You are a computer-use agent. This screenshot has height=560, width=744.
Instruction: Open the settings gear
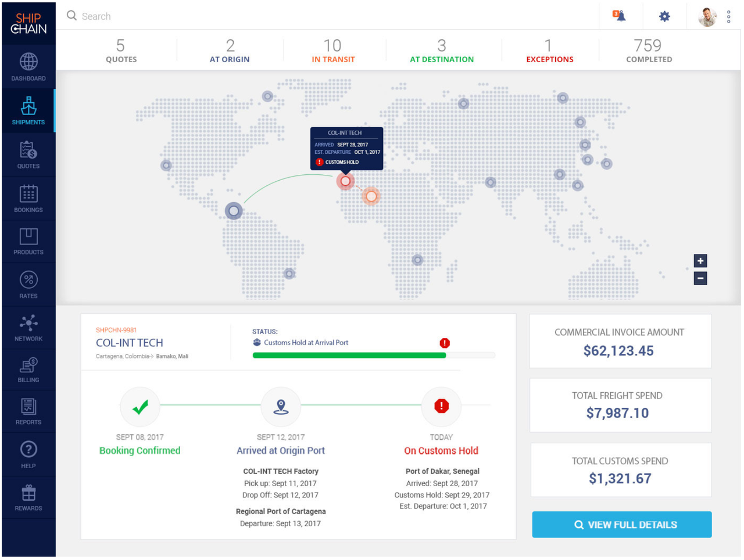pyautogui.click(x=664, y=16)
